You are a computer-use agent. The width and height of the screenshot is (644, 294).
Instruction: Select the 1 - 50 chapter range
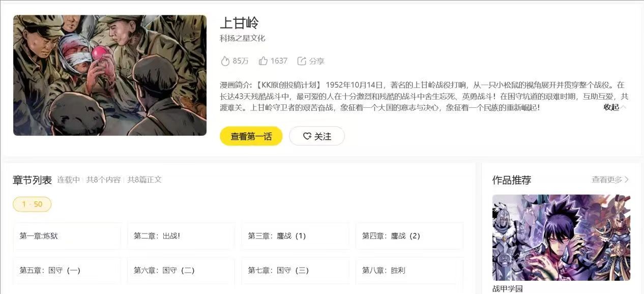[32, 204]
